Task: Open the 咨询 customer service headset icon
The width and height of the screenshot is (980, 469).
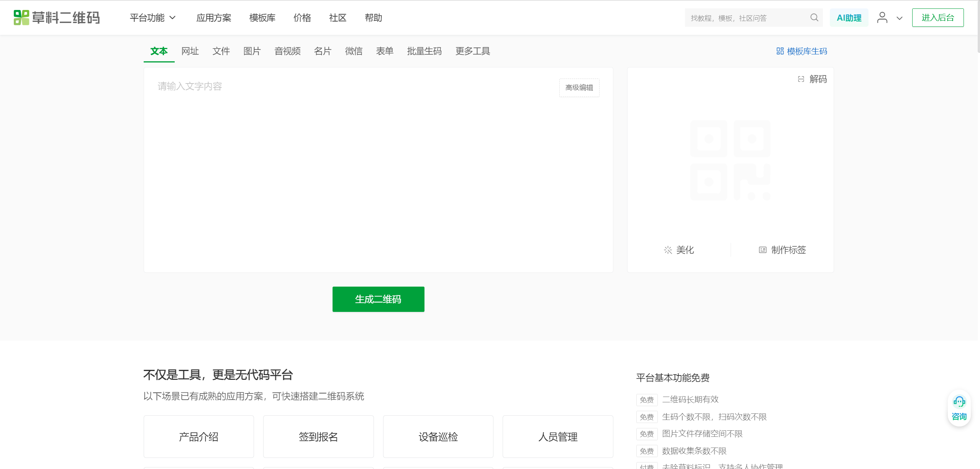Action: pyautogui.click(x=959, y=402)
